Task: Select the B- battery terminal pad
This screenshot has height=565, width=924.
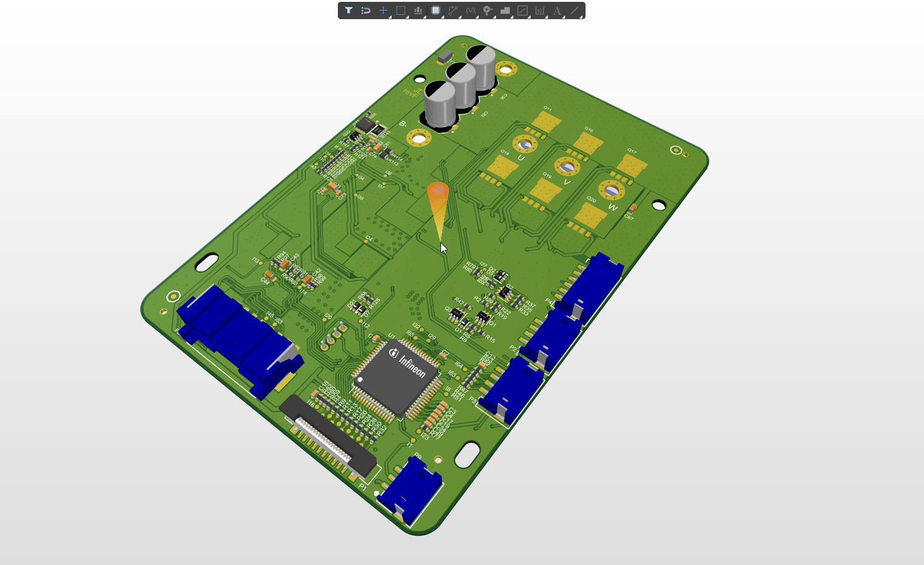Action: [x=419, y=137]
